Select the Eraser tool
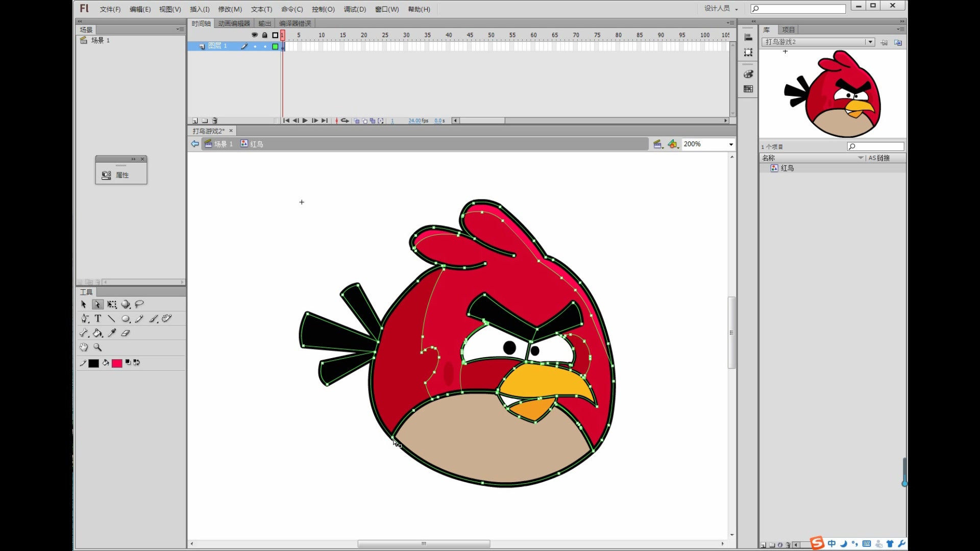Viewport: 980px width, 551px height. pos(126,333)
